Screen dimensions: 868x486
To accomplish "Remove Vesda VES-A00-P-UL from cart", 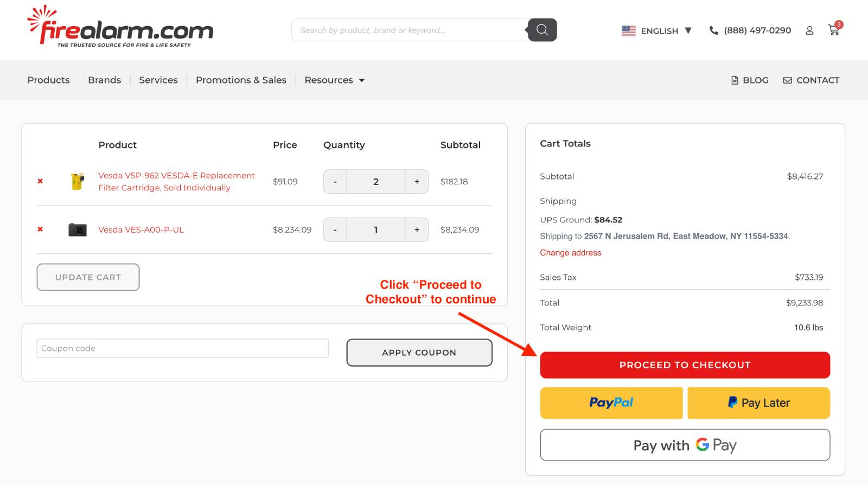I will coord(40,229).
